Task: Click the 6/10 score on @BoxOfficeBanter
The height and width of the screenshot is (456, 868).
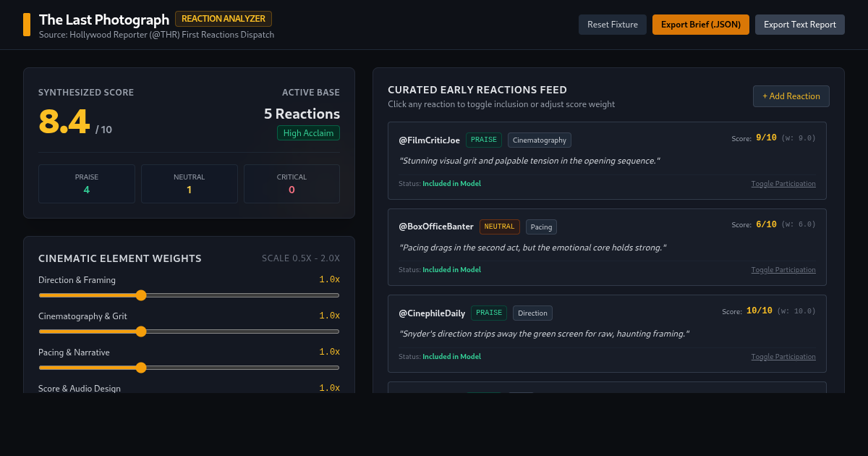Action: point(766,224)
